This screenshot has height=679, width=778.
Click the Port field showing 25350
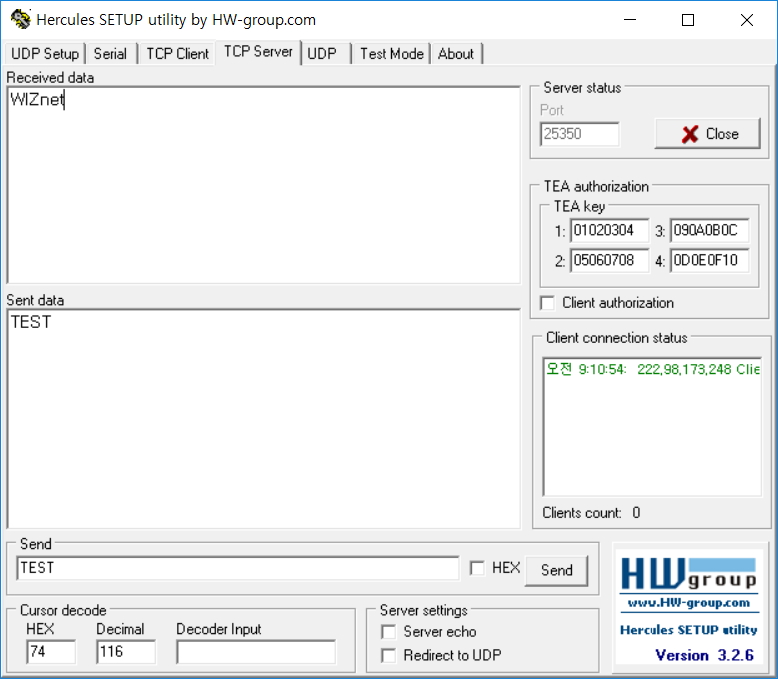[580, 134]
